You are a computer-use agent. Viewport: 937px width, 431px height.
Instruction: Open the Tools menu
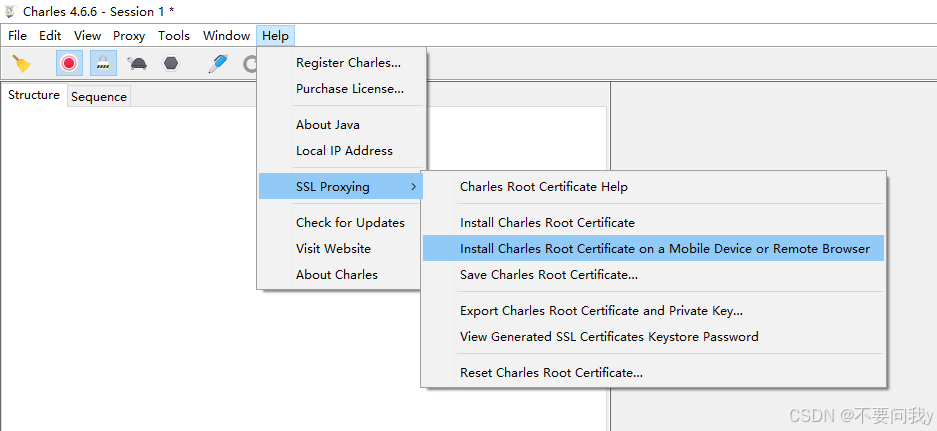pos(174,36)
